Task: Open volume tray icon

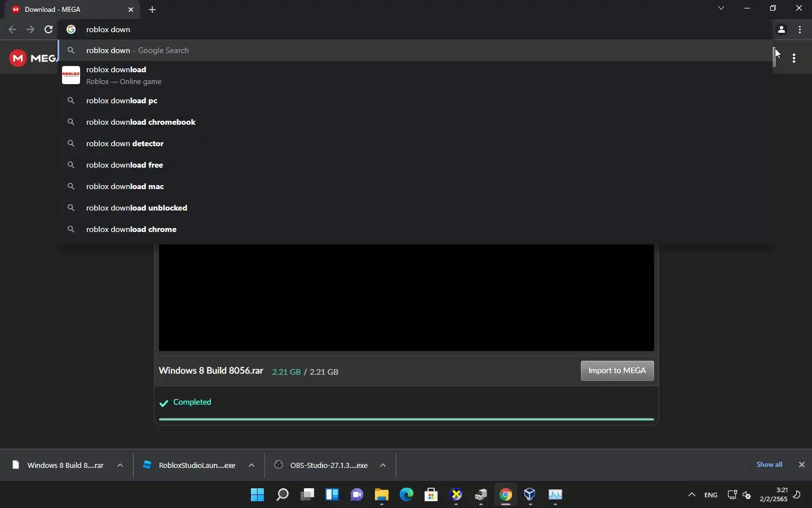Action: pos(748,495)
